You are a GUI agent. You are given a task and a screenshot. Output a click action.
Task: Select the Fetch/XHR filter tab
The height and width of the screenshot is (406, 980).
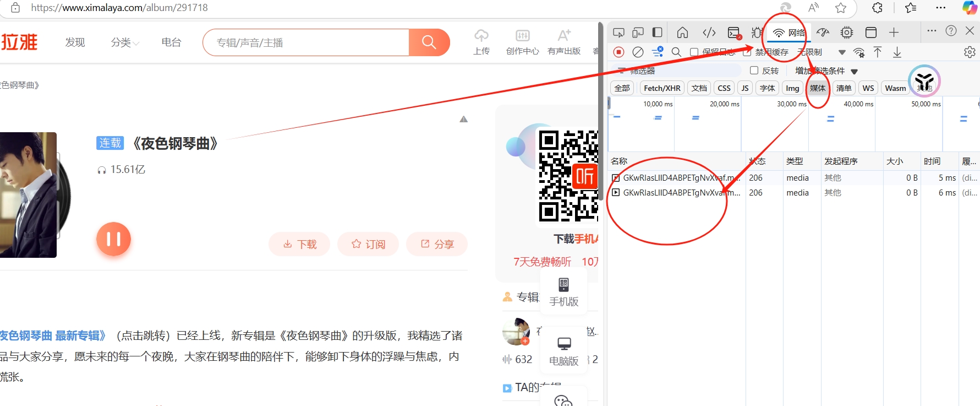(662, 88)
